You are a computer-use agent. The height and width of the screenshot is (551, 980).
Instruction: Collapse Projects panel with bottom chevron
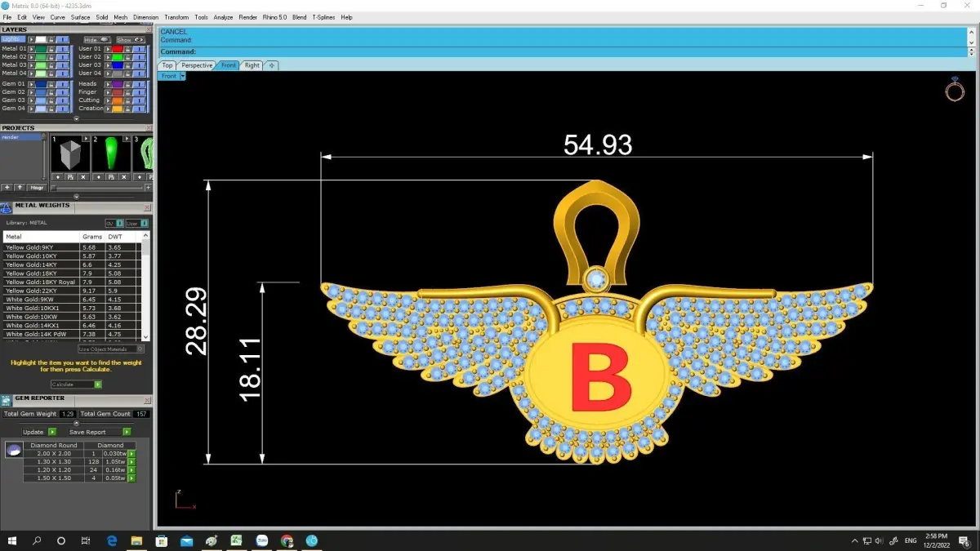coord(77,197)
